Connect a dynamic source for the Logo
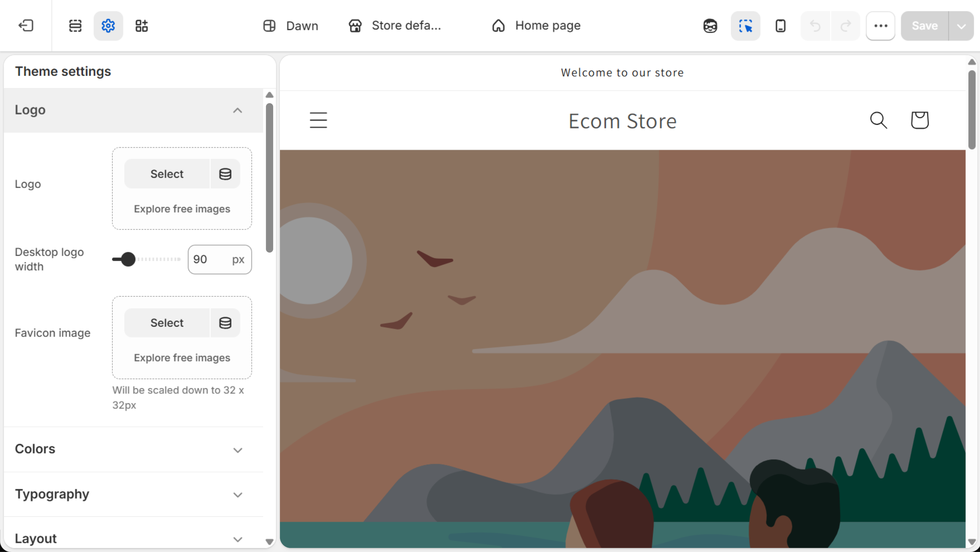Image resolution: width=980 pixels, height=552 pixels. (x=225, y=174)
